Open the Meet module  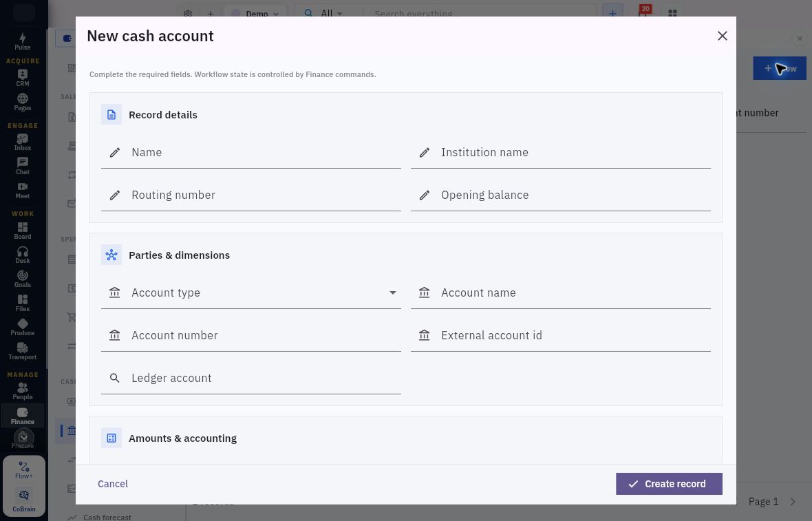pyautogui.click(x=22, y=190)
